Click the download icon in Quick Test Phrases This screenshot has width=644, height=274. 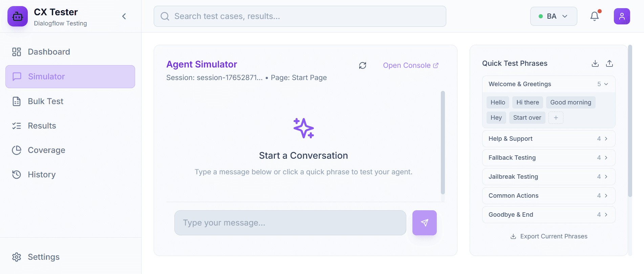pyautogui.click(x=595, y=63)
